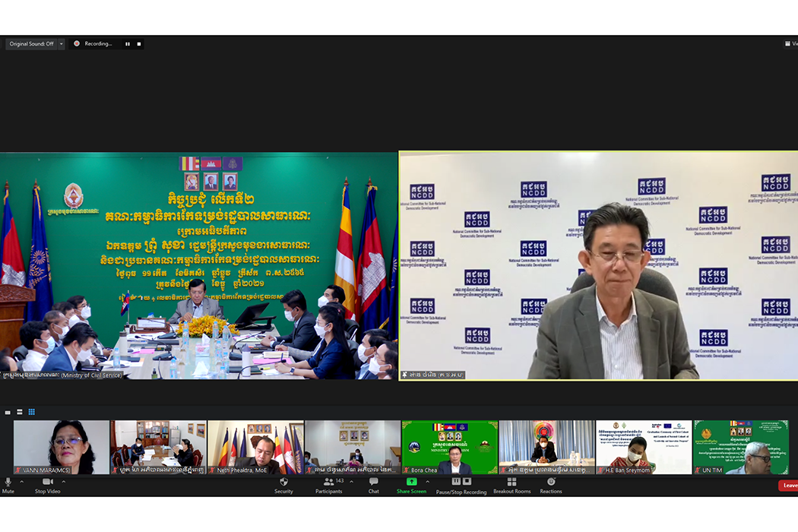Screen dimensions: 798x532
Task: Click the Stop Video camera icon
Action: (x=47, y=482)
